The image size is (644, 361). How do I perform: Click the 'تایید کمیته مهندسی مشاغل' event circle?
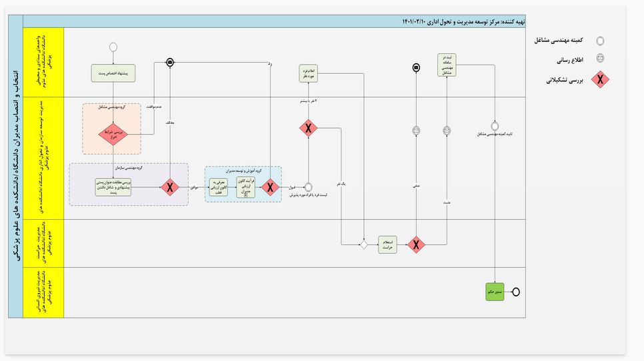(x=495, y=126)
